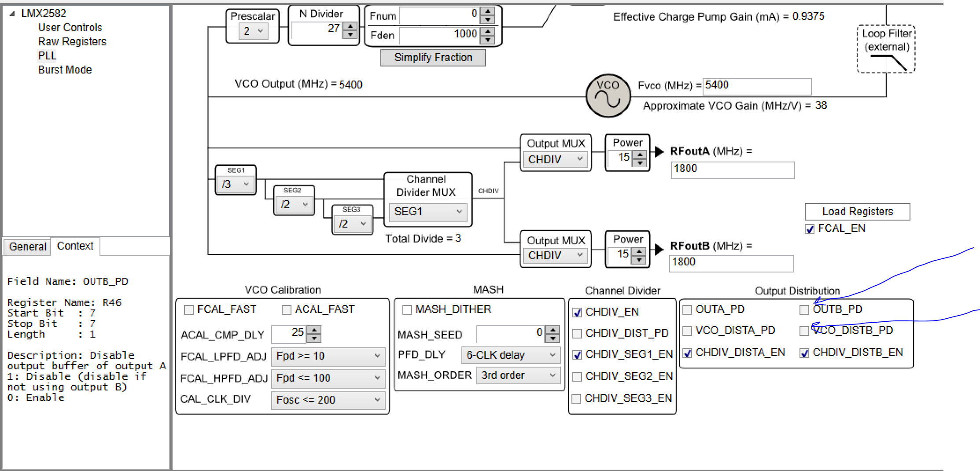This screenshot has width=980, height=471.
Task: Click the RFoutB frequency field
Action: click(x=731, y=263)
